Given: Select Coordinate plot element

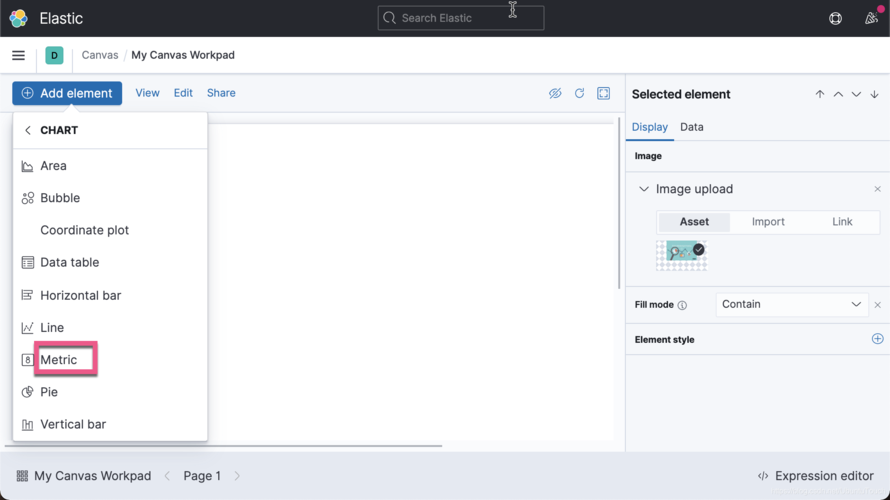Looking at the screenshot, I should point(110,230).
